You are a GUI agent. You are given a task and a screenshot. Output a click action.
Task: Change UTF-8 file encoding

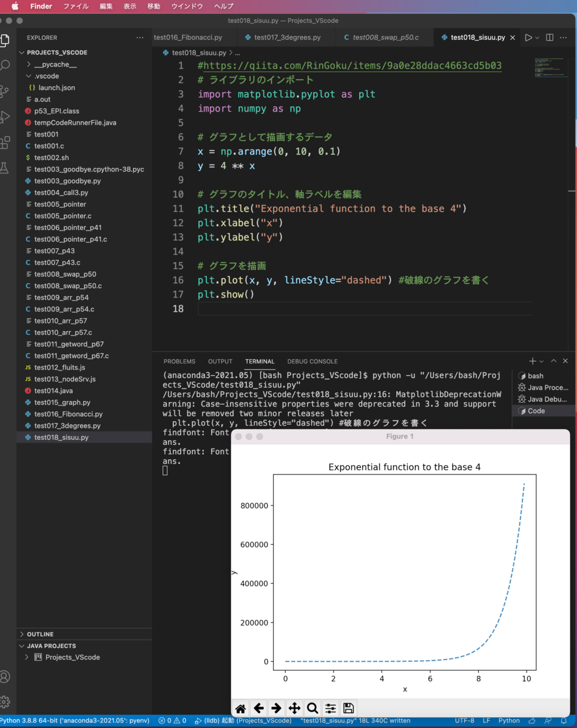pyautogui.click(x=465, y=721)
